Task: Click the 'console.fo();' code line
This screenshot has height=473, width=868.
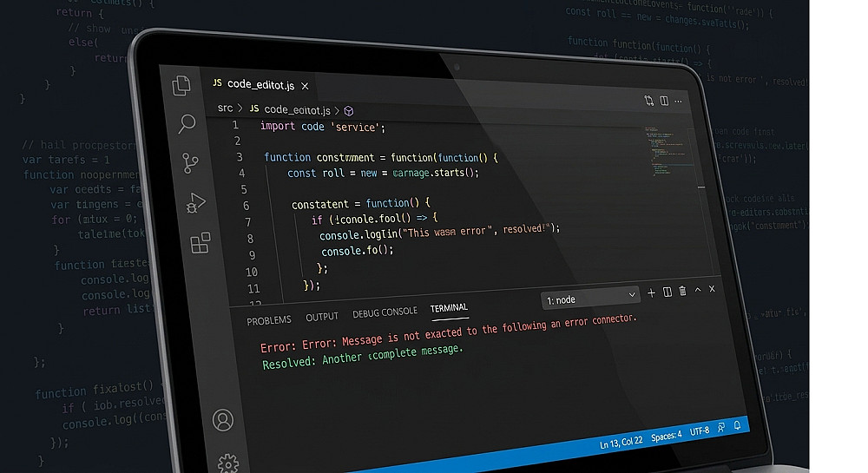Action: [x=357, y=251]
